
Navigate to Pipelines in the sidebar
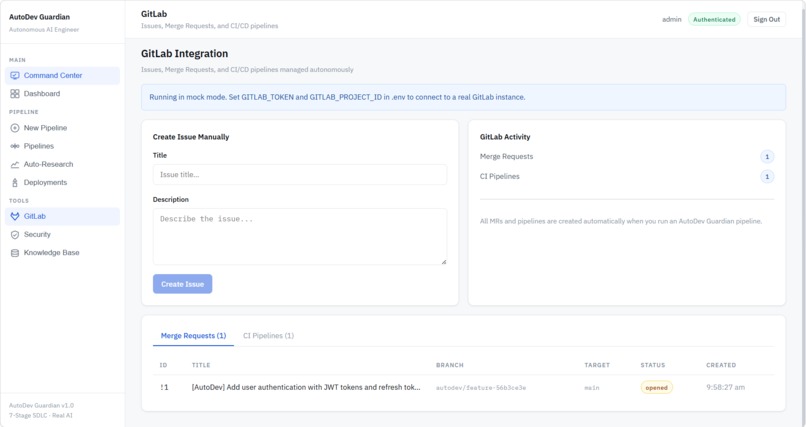[x=62, y=146]
